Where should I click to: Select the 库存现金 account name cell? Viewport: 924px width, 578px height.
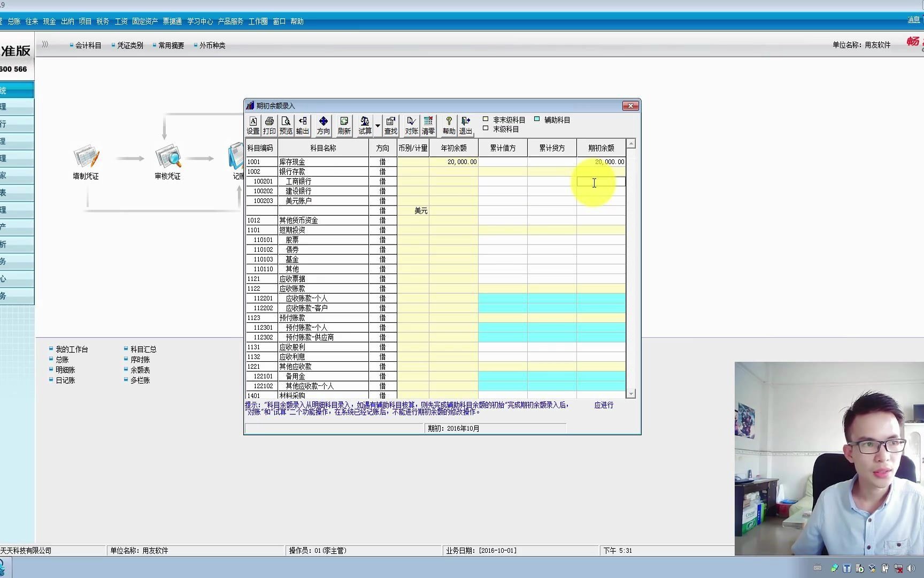323,162
